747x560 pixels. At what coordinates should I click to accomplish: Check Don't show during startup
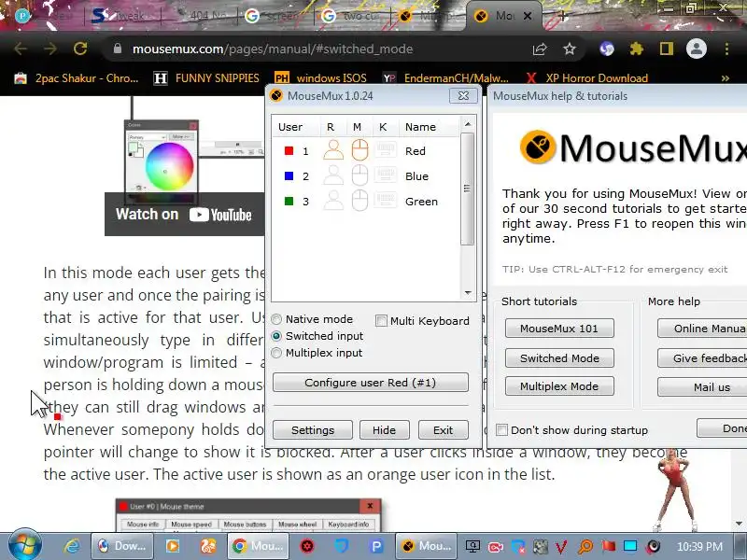(x=501, y=430)
